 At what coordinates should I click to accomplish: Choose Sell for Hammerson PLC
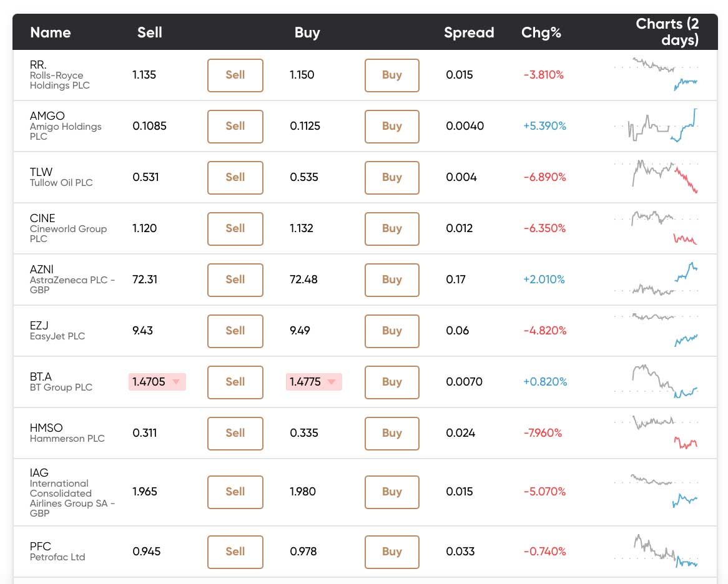coord(235,433)
